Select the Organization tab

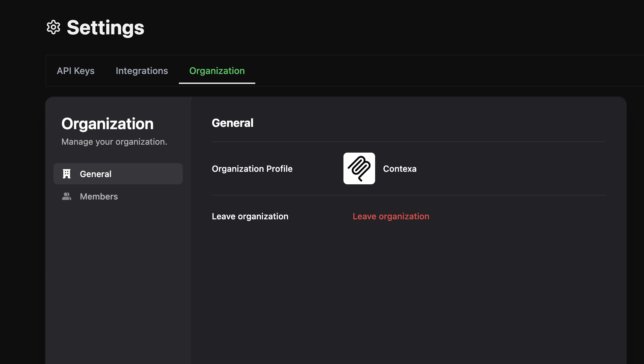coord(217,71)
